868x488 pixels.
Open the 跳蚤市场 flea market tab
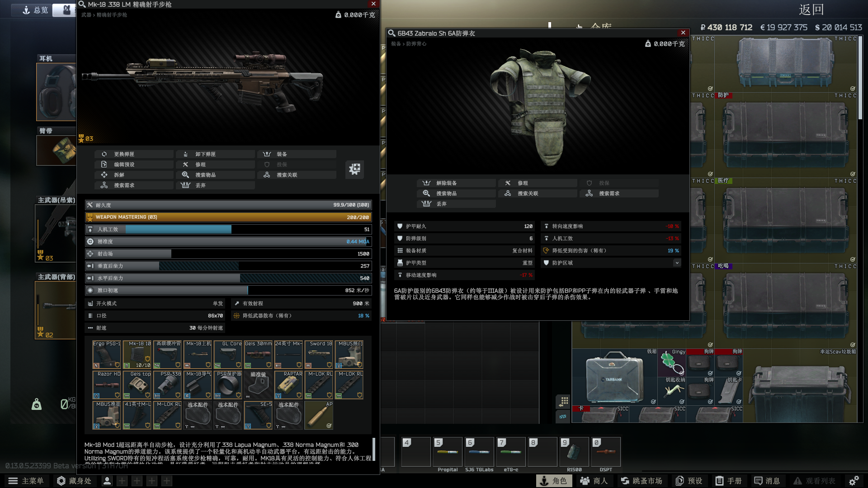(x=642, y=481)
